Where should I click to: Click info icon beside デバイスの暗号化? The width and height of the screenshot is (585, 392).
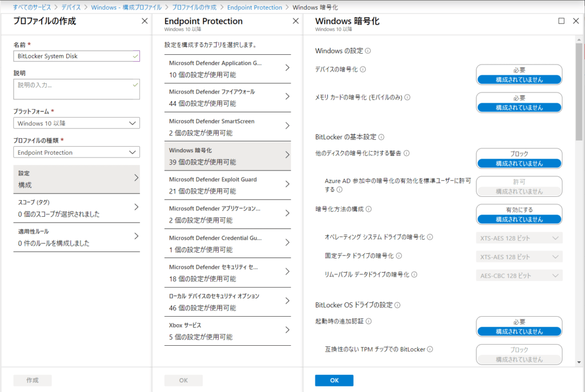click(x=363, y=69)
